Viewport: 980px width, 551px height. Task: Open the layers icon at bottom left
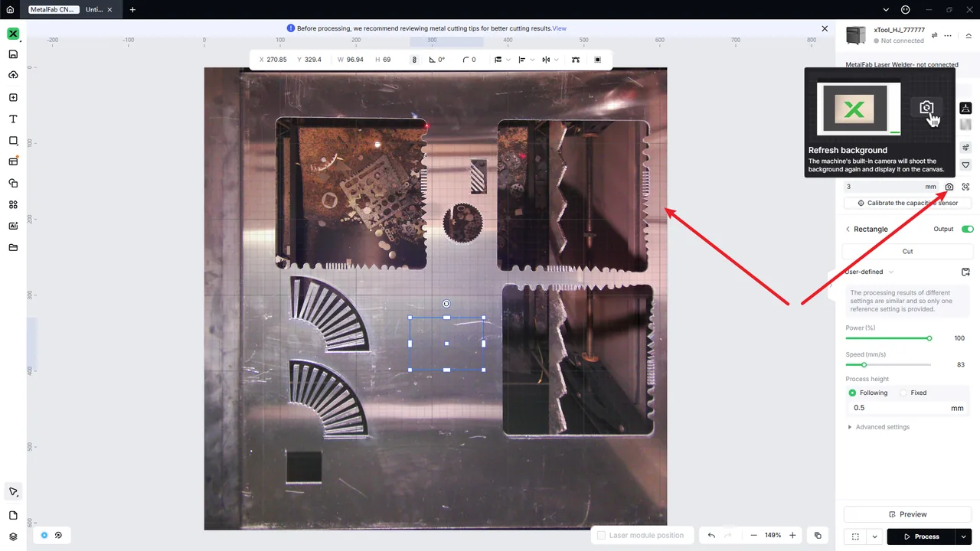coord(13,536)
